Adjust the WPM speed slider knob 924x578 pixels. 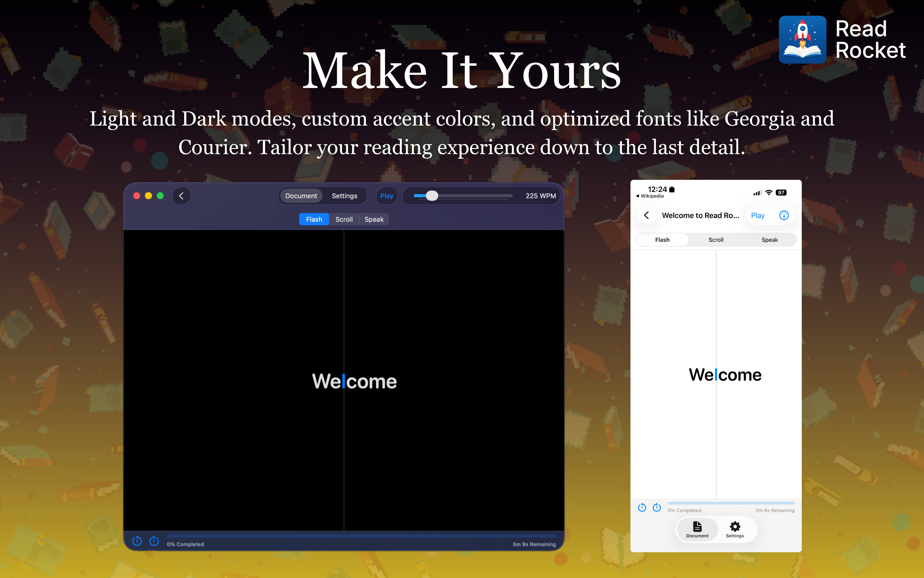pos(432,196)
